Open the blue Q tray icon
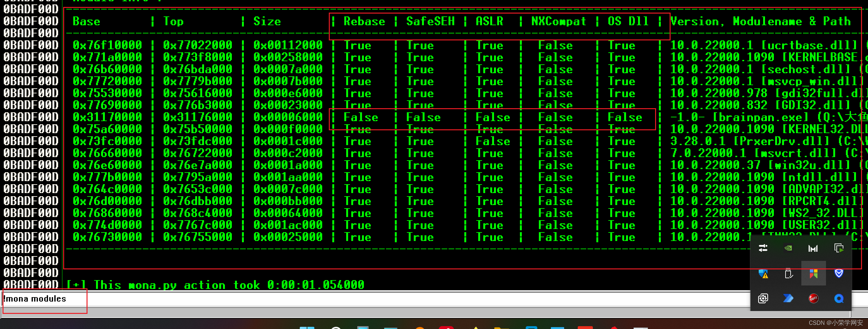868x329 pixels. click(x=839, y=298)
